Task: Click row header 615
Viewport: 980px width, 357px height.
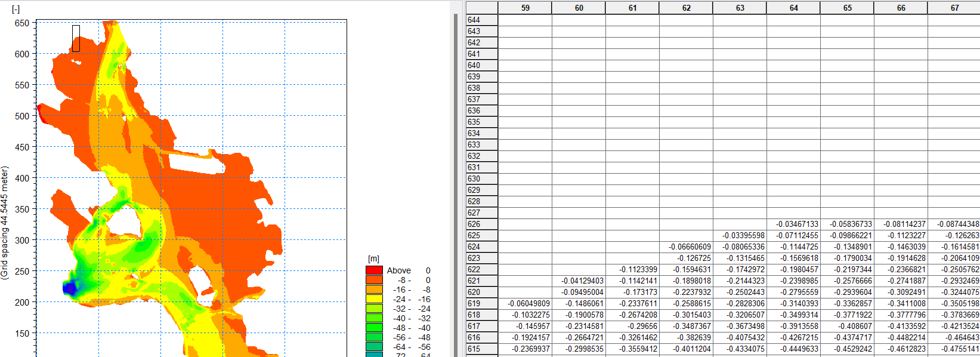Action: [481, 349]
